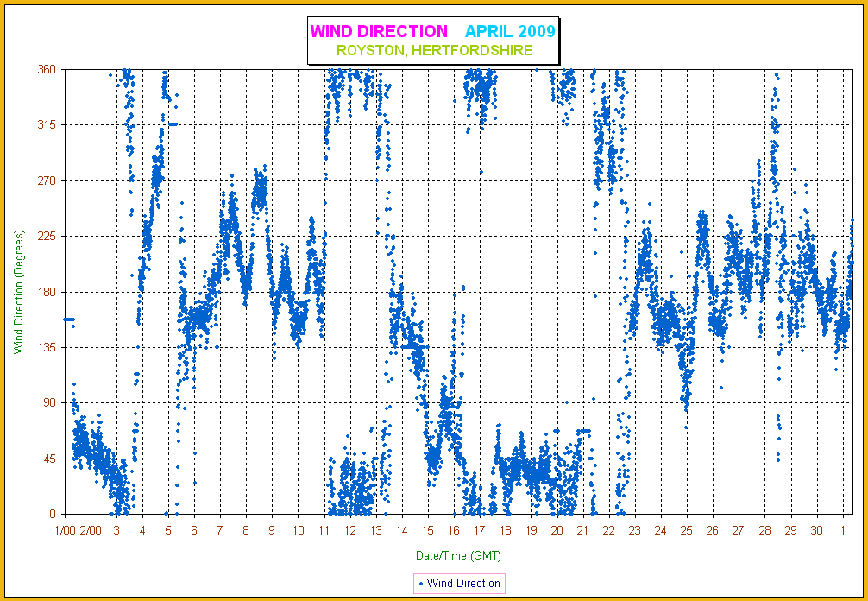The width and height of the screenshot is (868, 601).
Task: Click the blue legend marker dot
Action: (x=420, y=584)
